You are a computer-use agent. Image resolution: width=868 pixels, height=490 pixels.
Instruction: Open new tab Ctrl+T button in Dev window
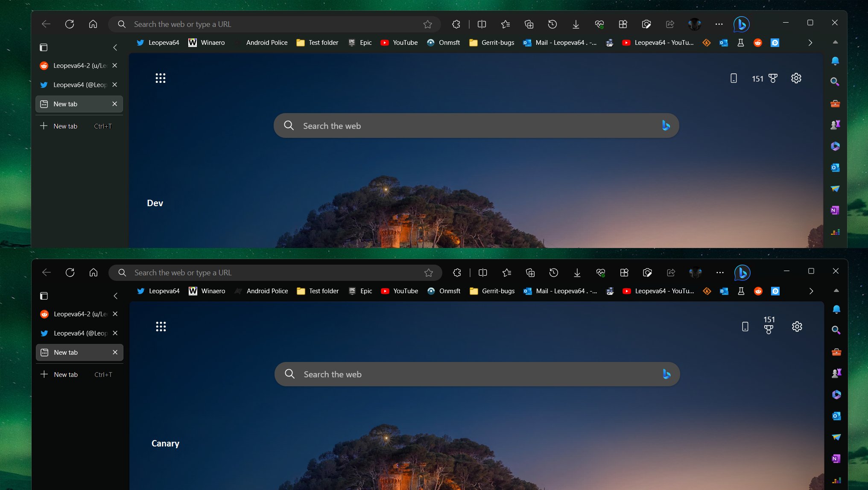point(79,126)
